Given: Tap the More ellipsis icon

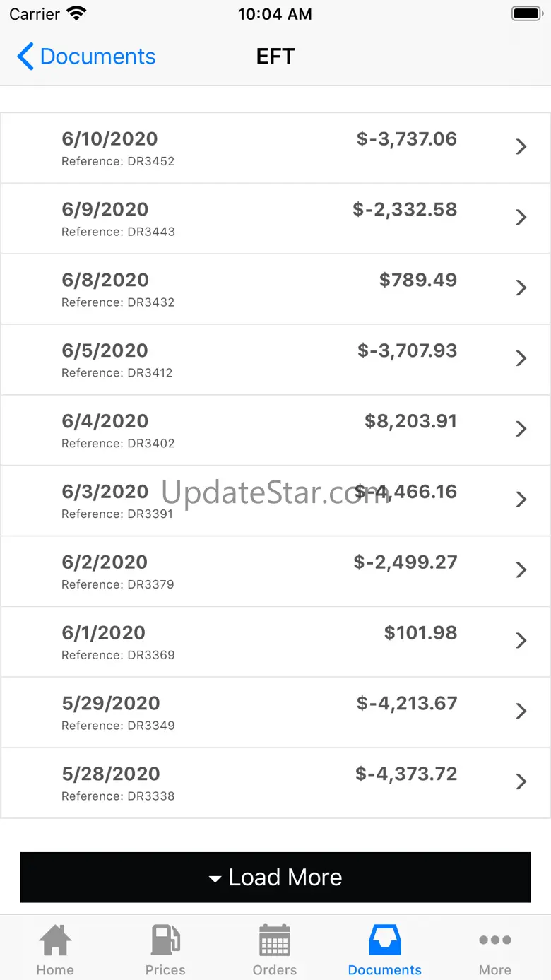Looking at the screenshot, I should (x=494, y=940).
